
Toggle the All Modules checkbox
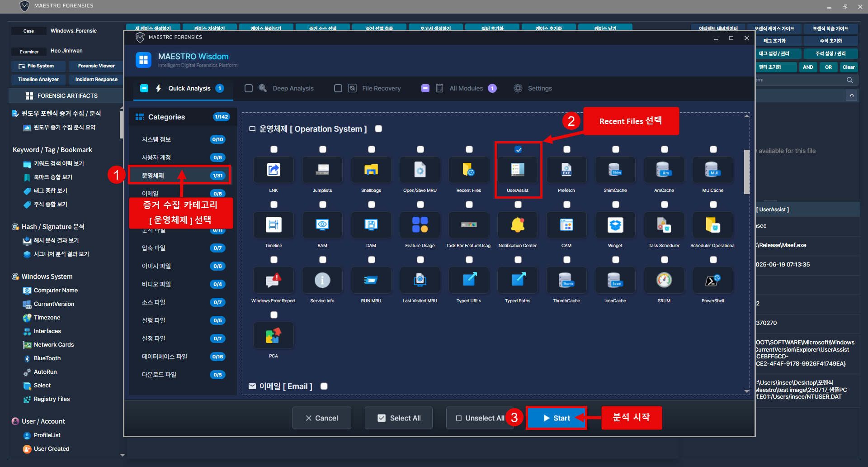425,88
